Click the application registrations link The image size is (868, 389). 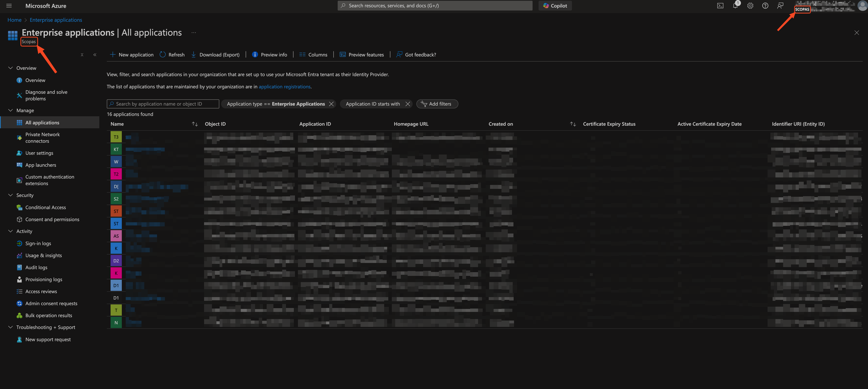tap(284, 87)
